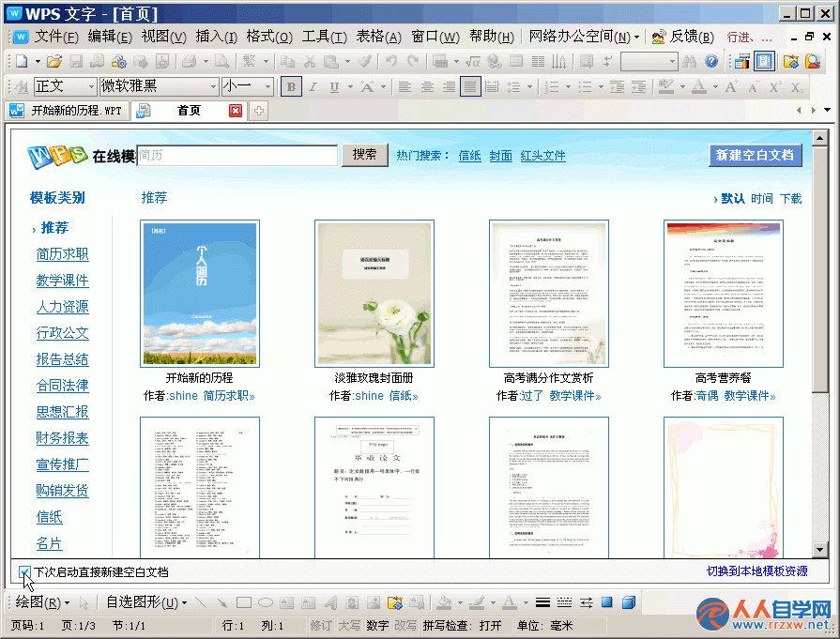840x639 pixels.
Task: Expand the Paste options dropdown arrow
Action: 347,62
